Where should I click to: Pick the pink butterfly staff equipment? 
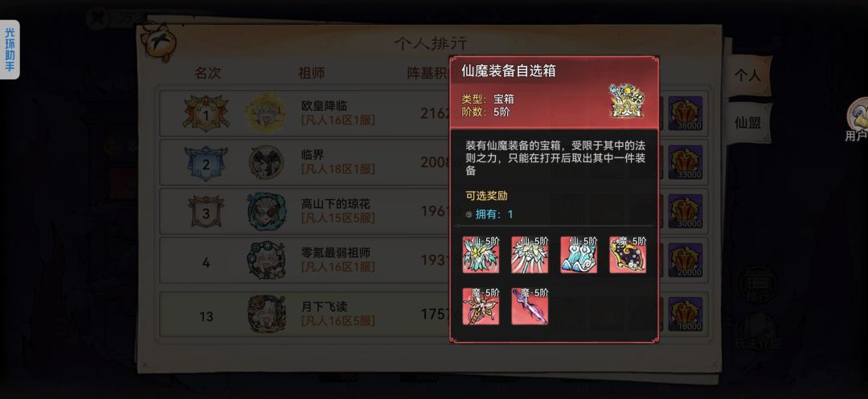coord(481,306)
